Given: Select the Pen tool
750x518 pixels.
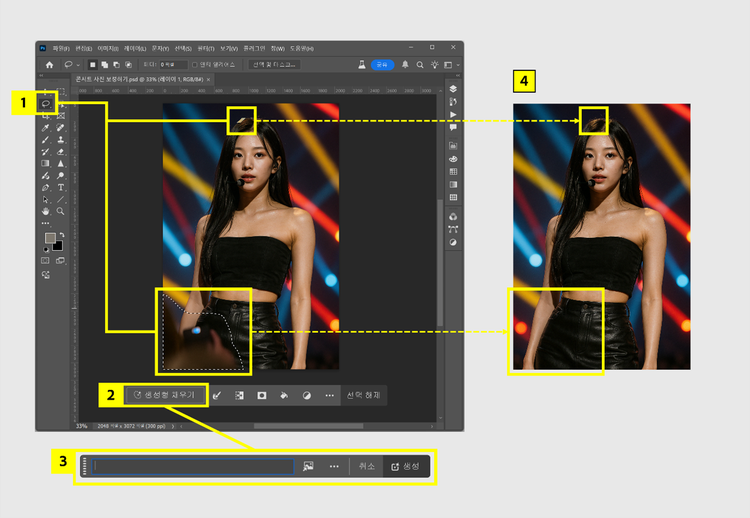Looking at the screenshot, I should pyautogui.click(x=46, y=187).
